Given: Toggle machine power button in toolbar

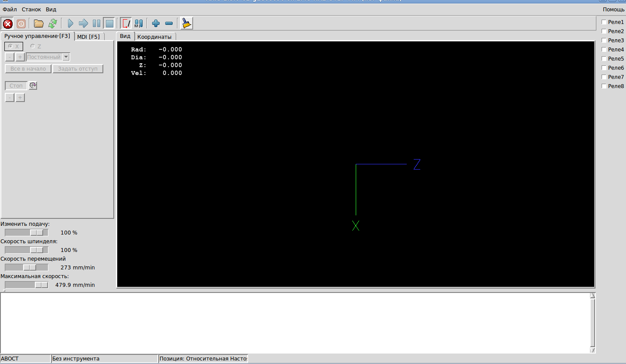Looking at the screenshot, I should [x=21, y=24].
